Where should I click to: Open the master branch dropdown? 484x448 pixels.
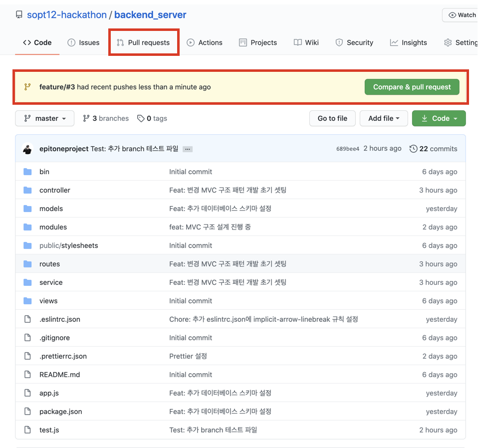tap(45, 118)
